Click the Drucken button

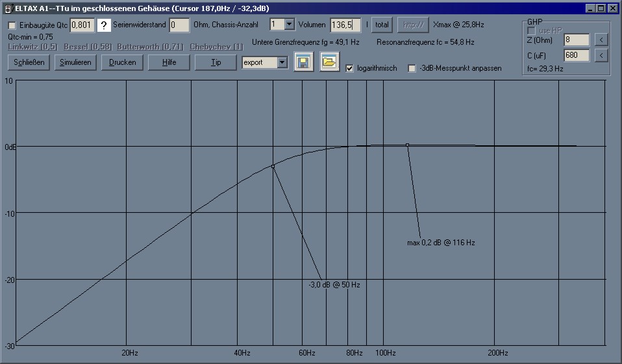coord(122,62)
